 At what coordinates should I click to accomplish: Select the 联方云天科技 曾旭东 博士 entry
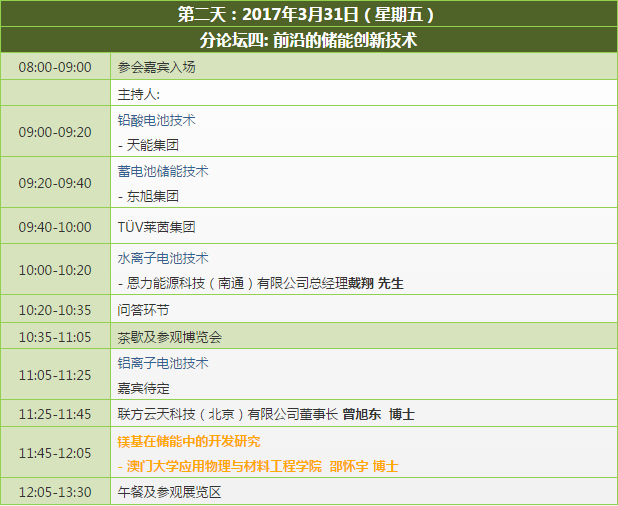coord(266,414)
